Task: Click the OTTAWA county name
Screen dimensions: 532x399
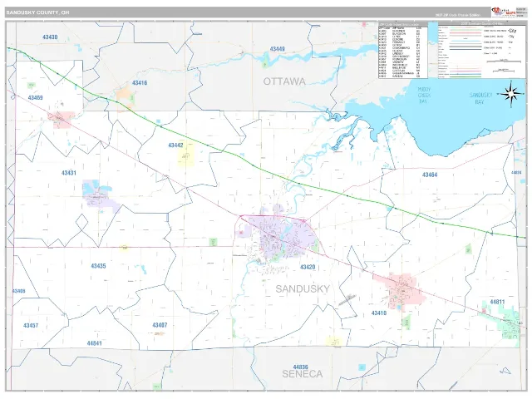Action: coord(284,81)
